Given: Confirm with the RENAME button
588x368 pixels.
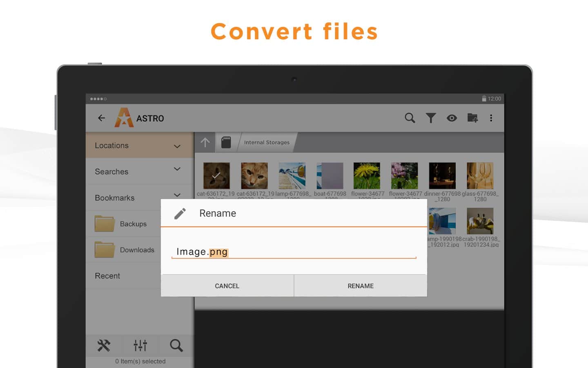Looking at the screenshot, I should pos(361,286).
